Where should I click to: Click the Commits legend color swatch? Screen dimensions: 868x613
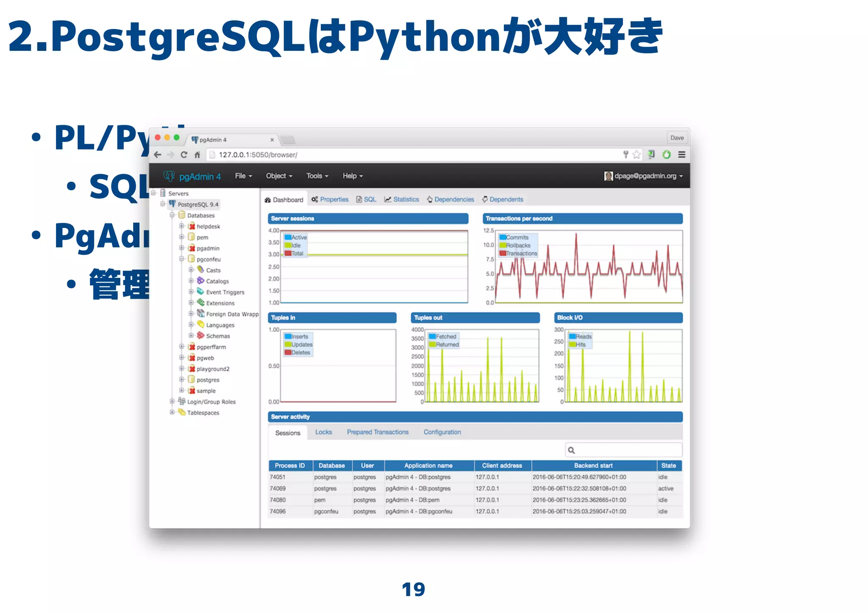pos(503,237)
